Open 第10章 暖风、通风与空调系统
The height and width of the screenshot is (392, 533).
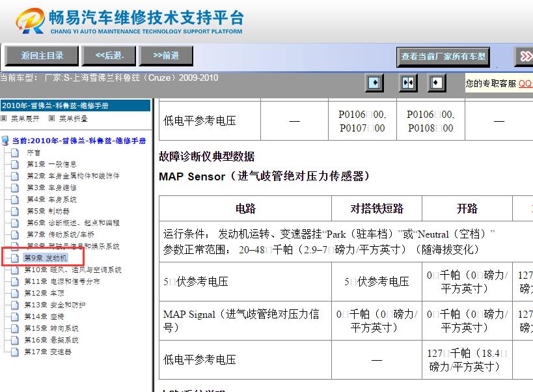coord(73,270)
